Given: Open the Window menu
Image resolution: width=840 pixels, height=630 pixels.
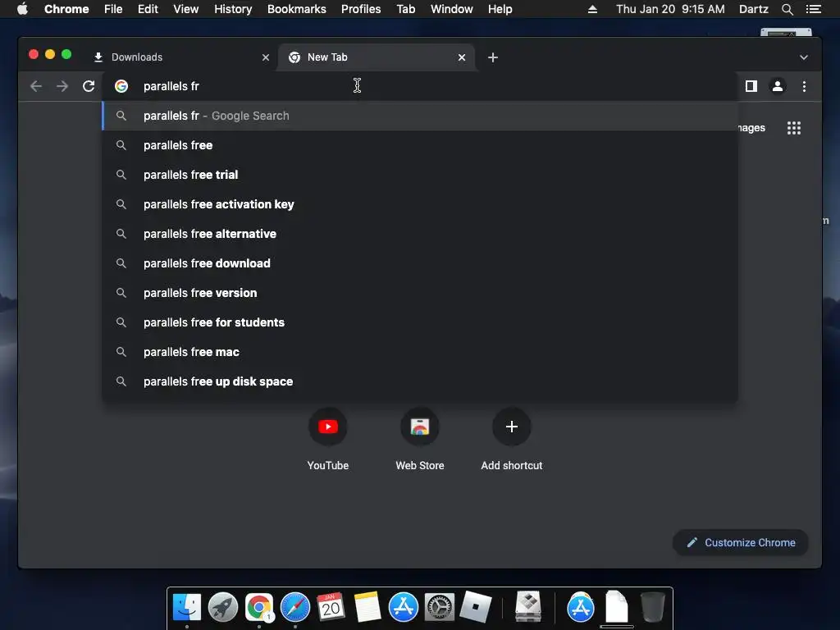Looking at the screenshot, I should (x=452, y=9).
